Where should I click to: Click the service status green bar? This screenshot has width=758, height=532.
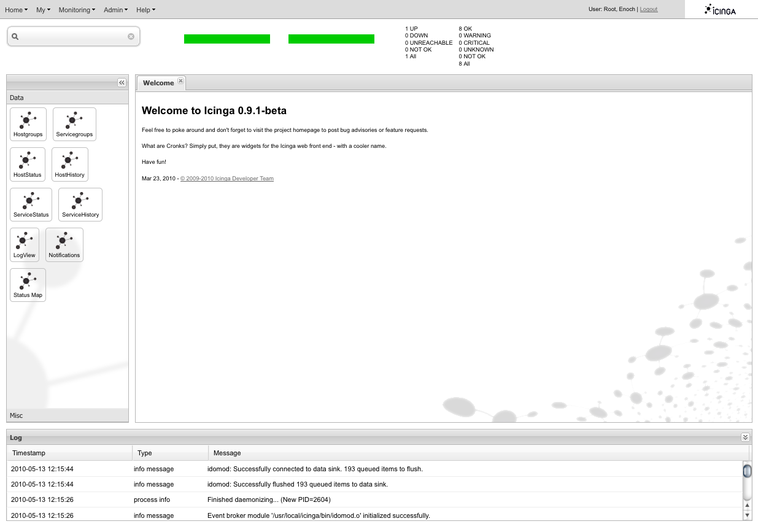click(x=331, y=39)
